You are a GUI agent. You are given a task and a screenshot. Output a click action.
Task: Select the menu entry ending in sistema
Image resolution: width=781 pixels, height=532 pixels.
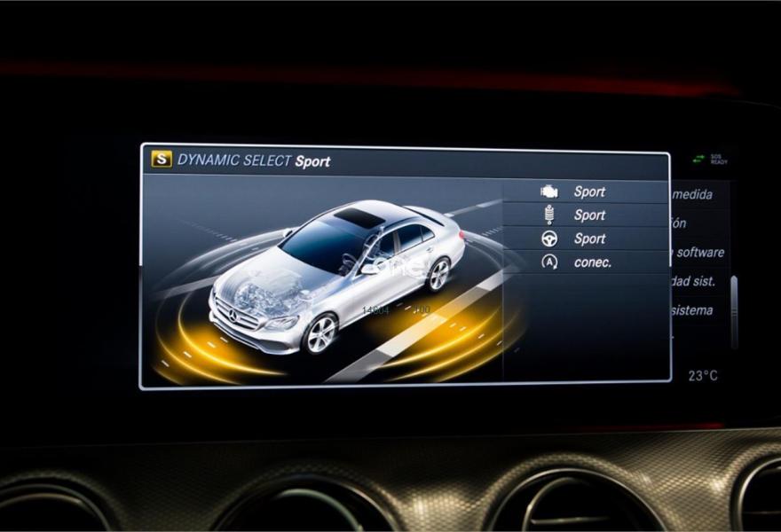click(693, 310)
